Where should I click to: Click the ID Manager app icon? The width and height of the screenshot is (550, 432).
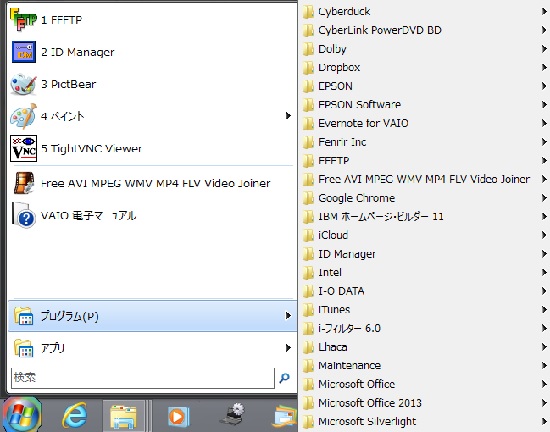pos(24,52)
